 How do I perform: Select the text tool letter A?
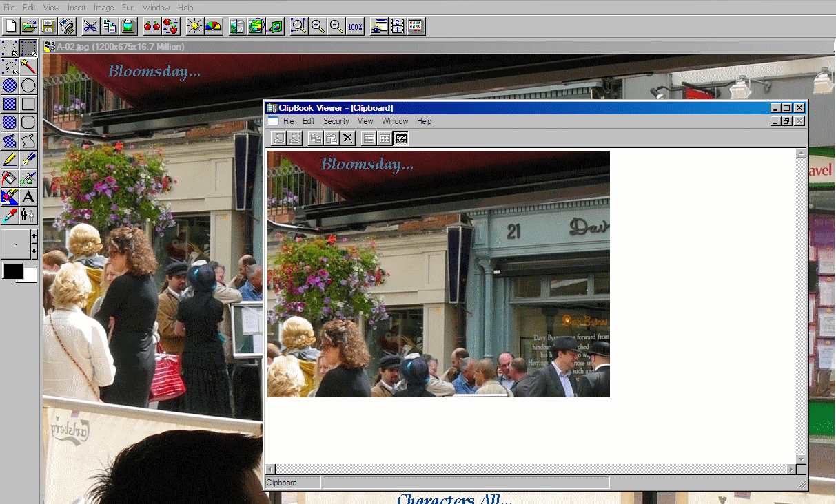coord(28,197)
